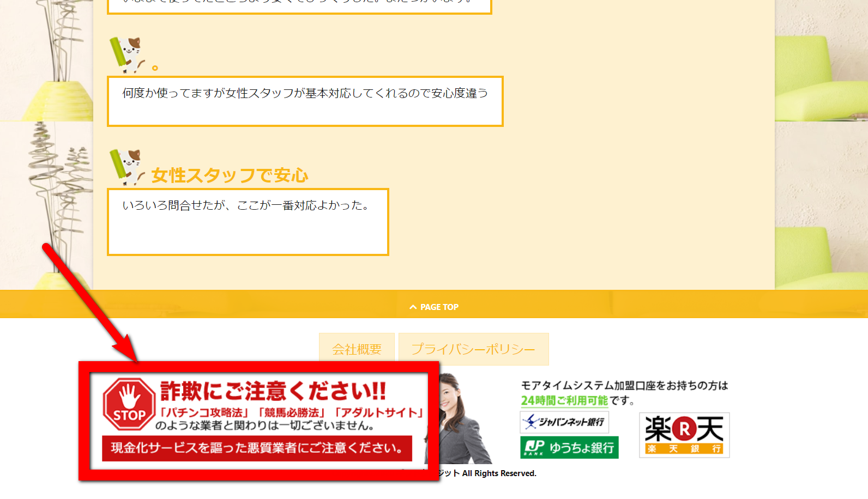868x499 pixels.
Task: Open the 会社概要 footer tab
Action: pyautogui.click(x=357, y=349)
